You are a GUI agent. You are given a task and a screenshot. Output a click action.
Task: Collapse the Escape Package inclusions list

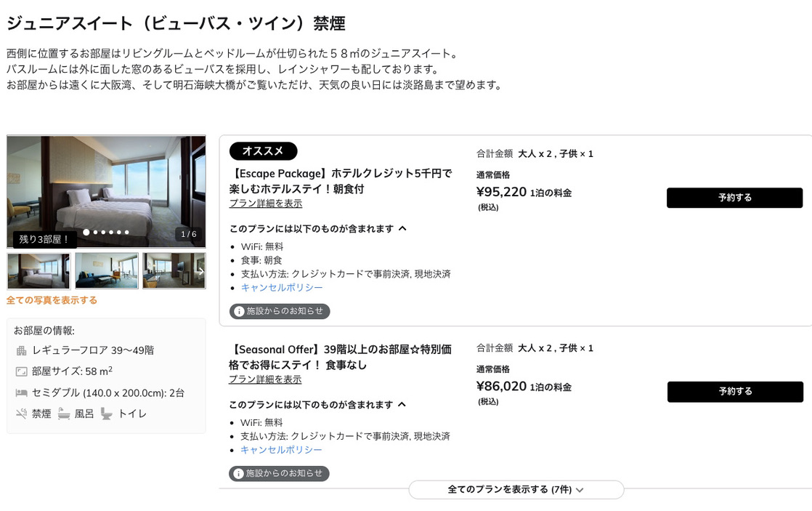402,228
